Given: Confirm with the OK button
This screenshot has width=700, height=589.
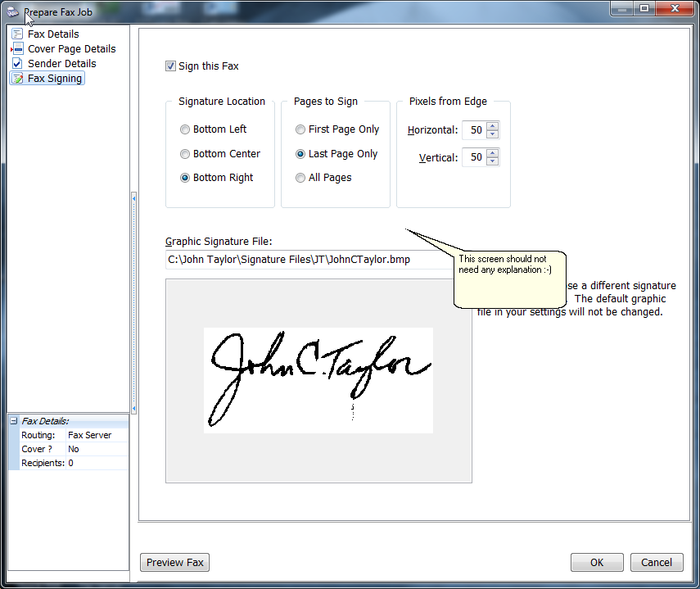Looking at the screenshot, I should coord(597,562).
